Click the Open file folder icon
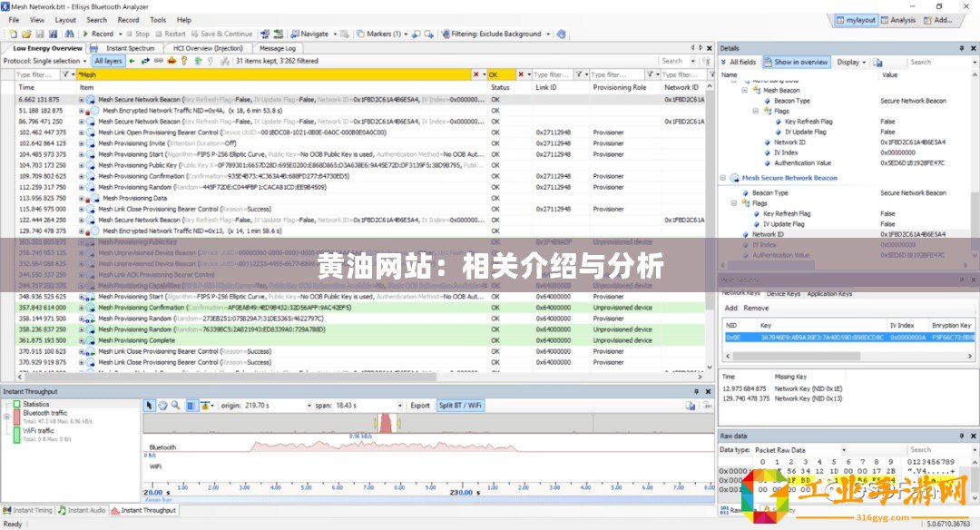This screenshot has width=980, height=530. pos(26,34)
